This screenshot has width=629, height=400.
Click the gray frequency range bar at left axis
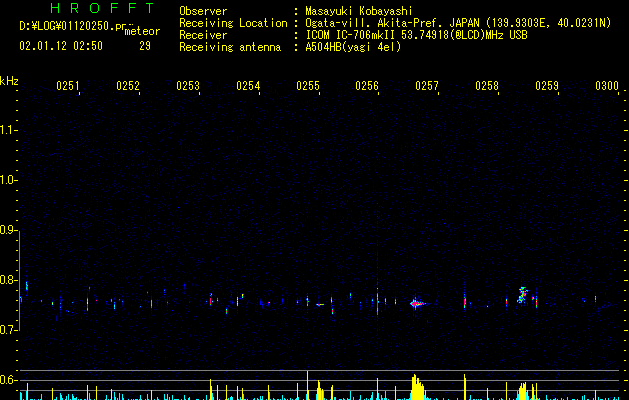pyautogui.click(x=20, y=281)
